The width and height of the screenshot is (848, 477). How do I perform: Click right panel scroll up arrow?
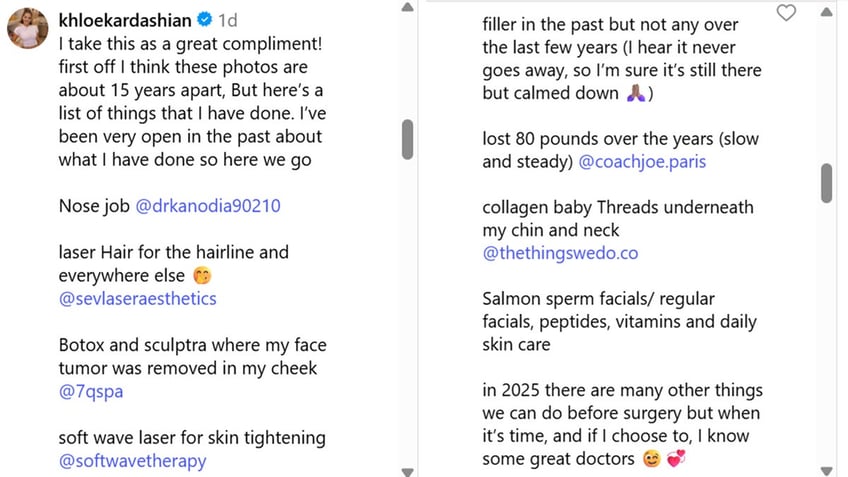826,12
